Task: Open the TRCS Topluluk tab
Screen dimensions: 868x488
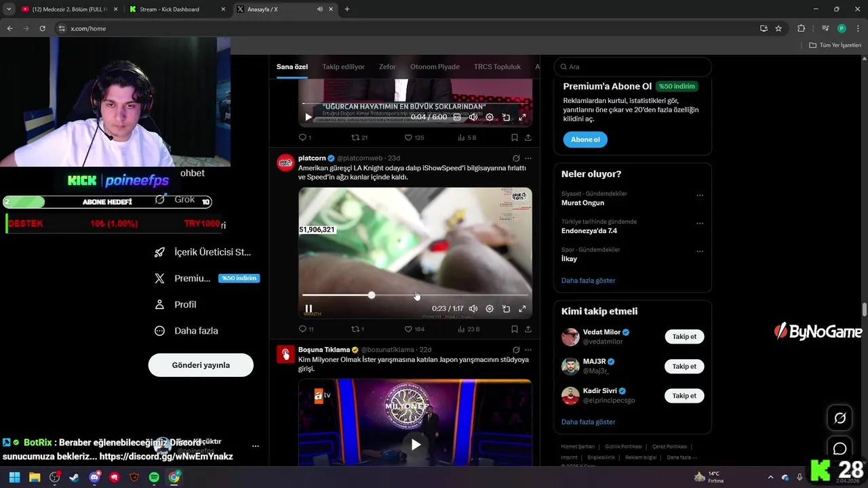Action: tap(497, 66)
